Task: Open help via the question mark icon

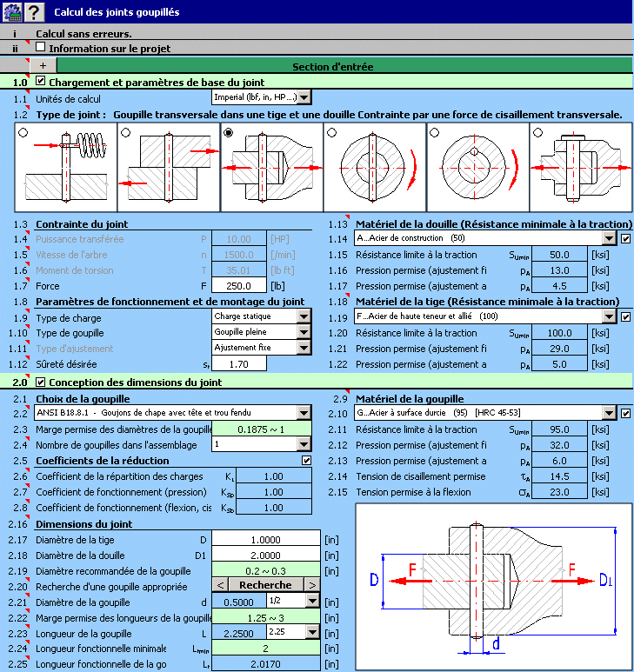Action: (34, 11)
